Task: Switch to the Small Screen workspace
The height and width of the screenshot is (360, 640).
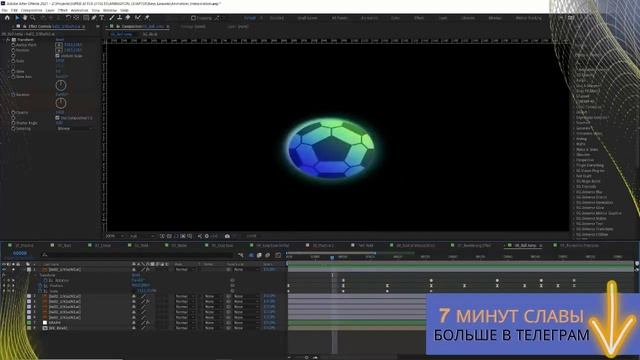Action: point(307,18)
